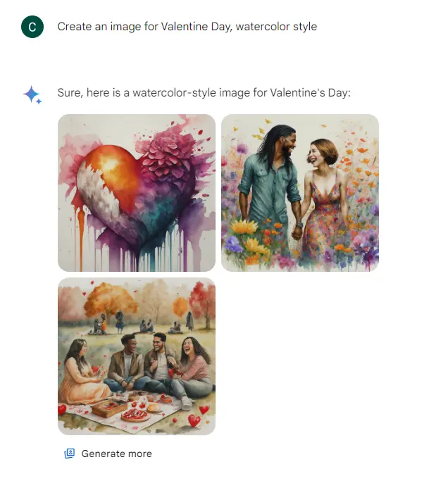Click the red hearts on the picnic blanket corner
Viewport: 448px width, 481px height.
pos(198,416)
